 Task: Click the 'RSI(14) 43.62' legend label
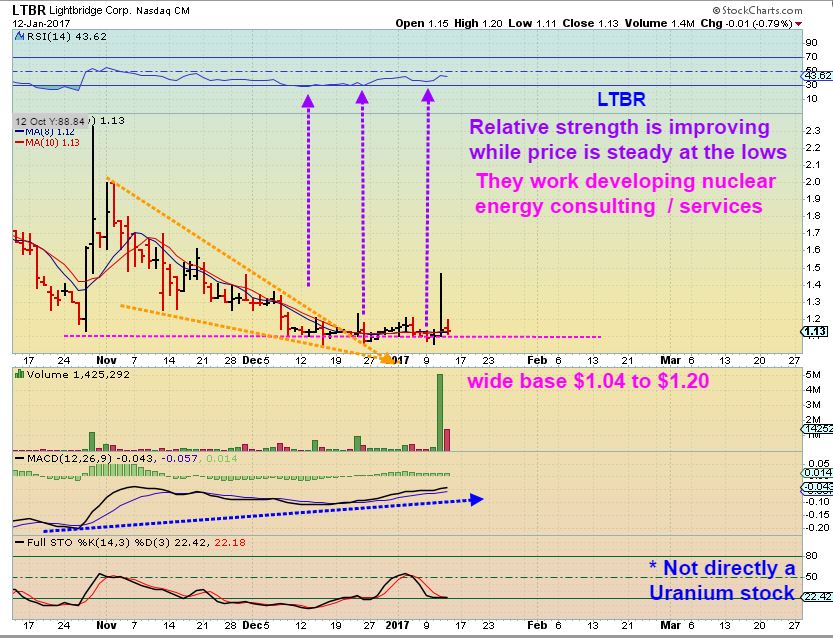tap(66, 37)
